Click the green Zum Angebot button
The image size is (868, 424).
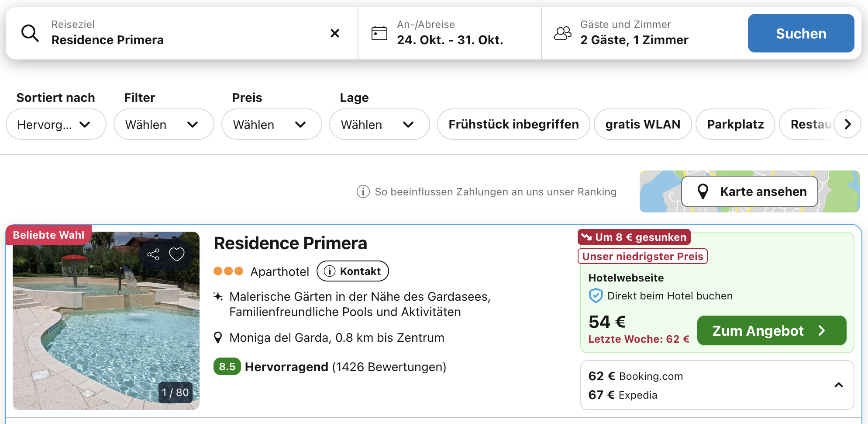pos(771,330)
